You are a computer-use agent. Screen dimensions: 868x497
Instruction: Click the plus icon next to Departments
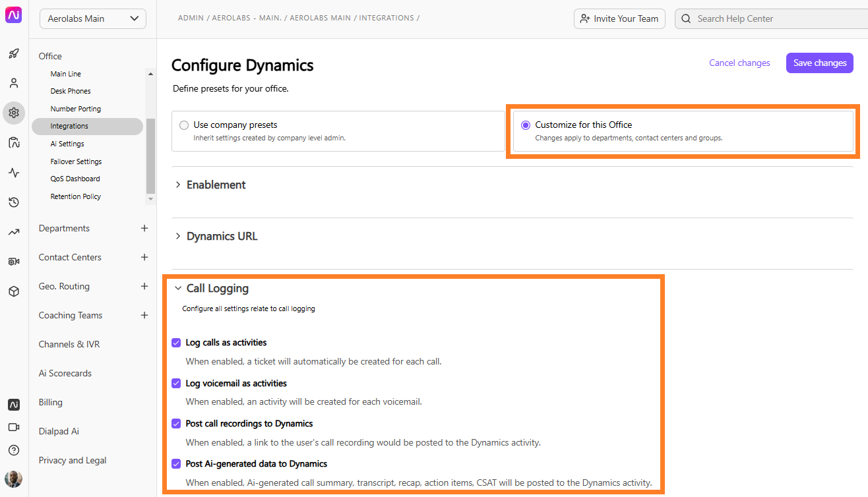[144, 228]
